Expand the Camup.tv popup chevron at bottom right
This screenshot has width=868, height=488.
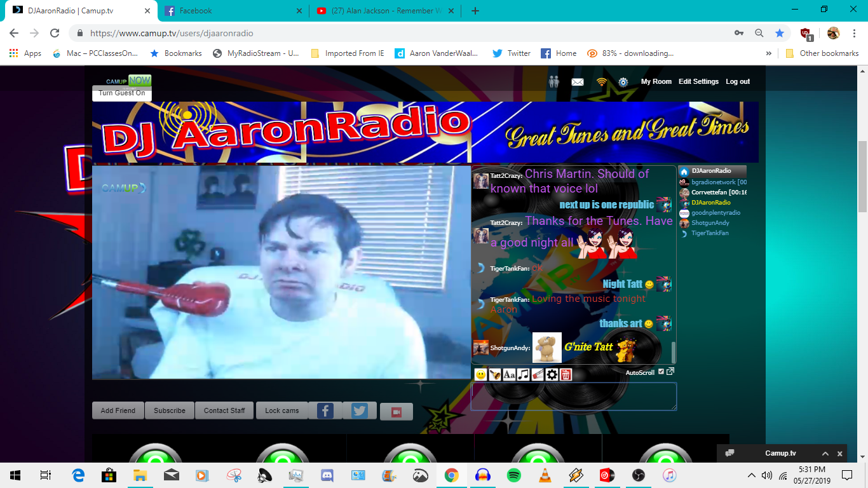(x=825, y=454)
